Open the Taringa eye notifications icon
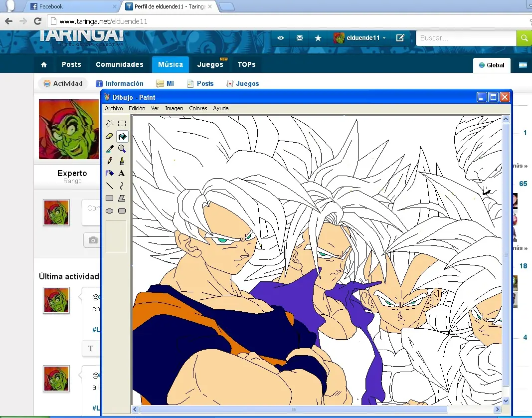The height and width of the screenshot is (418, 532). point(281,38)
